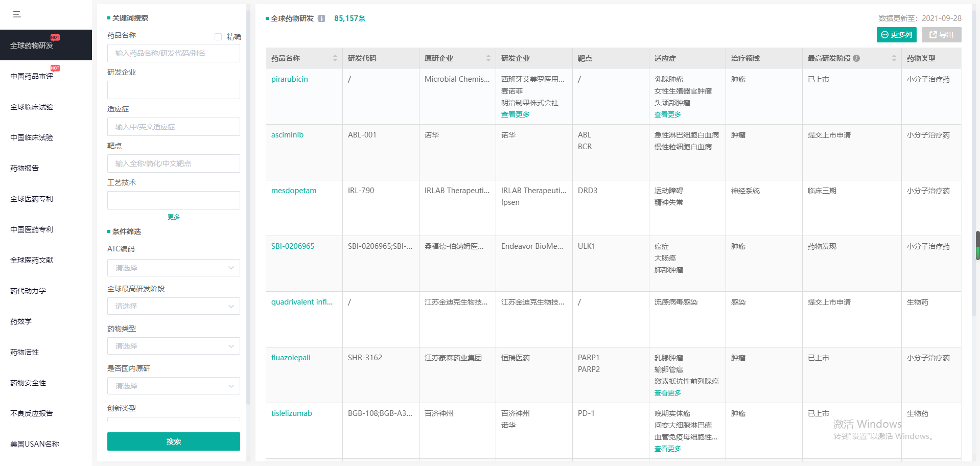Open SBI-0206965 drug link
The image size is (980, 466).
293,246
